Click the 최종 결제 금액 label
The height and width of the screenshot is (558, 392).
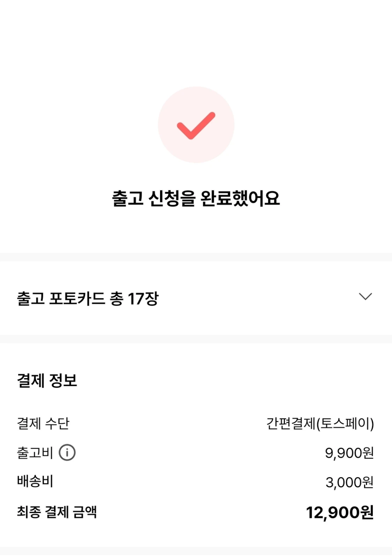[x=57, y=512]
